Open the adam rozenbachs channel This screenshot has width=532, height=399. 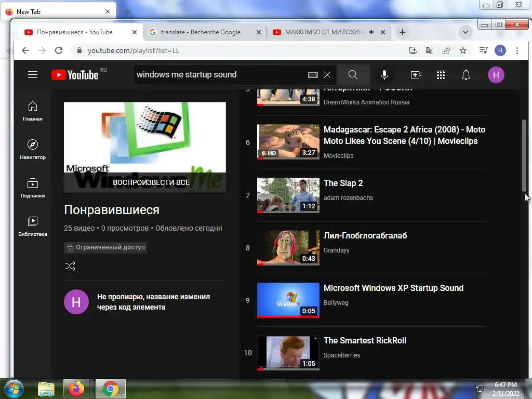point(348,198)
